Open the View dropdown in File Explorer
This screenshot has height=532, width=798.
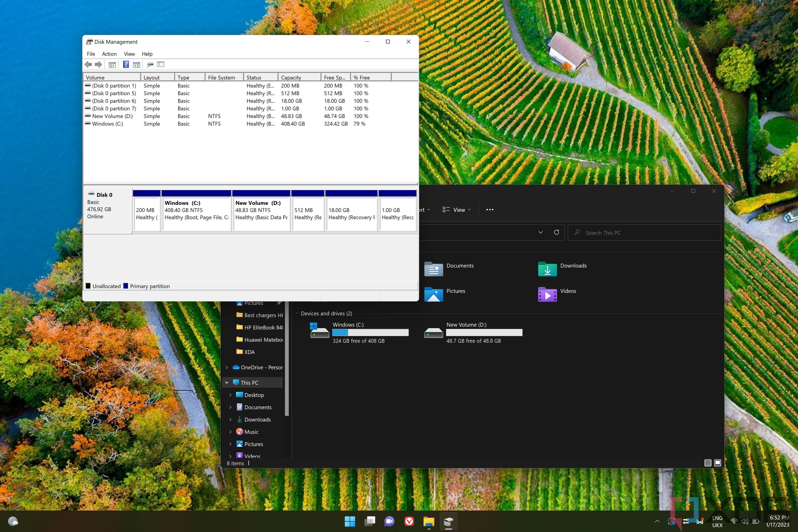pos(457,210)
